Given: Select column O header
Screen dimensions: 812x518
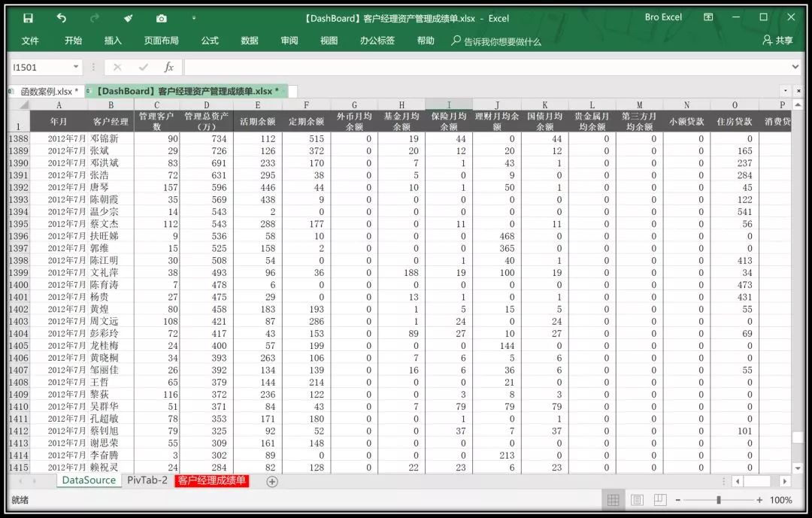Looking at the screenshot, I should coord(735,105).
